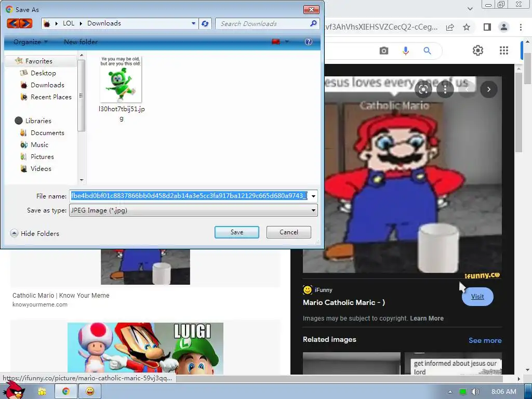The image size is (532, 399).
Task: Open Documents library
Action: (47, 132)
